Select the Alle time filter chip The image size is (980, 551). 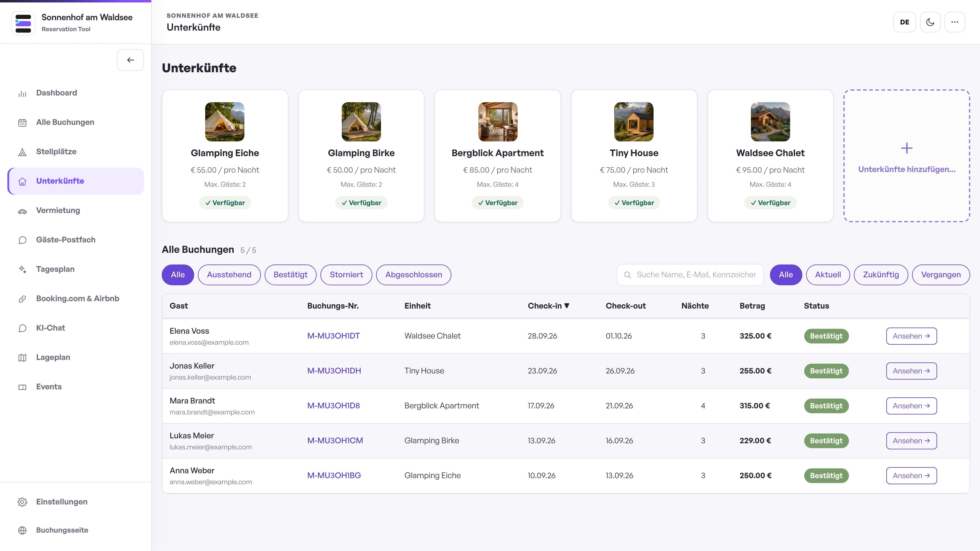(786, 275)
